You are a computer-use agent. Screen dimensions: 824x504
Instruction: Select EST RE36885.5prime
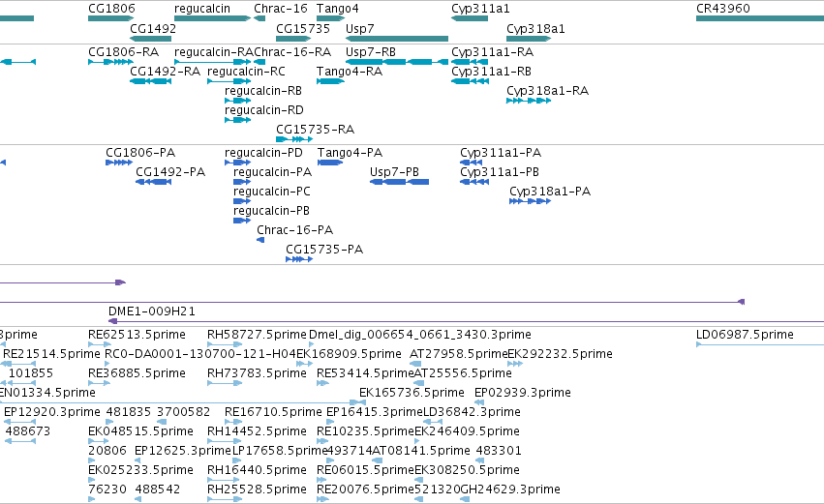pos(137,373)
